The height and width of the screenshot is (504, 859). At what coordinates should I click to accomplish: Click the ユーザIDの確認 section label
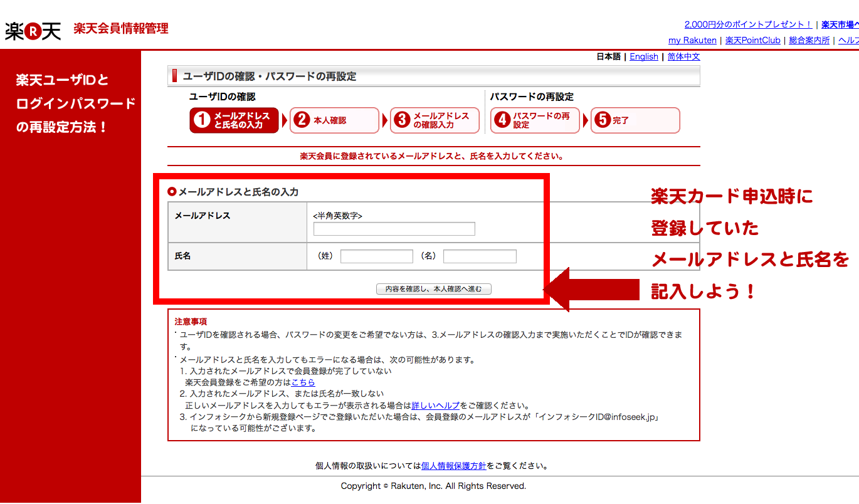coord(223,97)
